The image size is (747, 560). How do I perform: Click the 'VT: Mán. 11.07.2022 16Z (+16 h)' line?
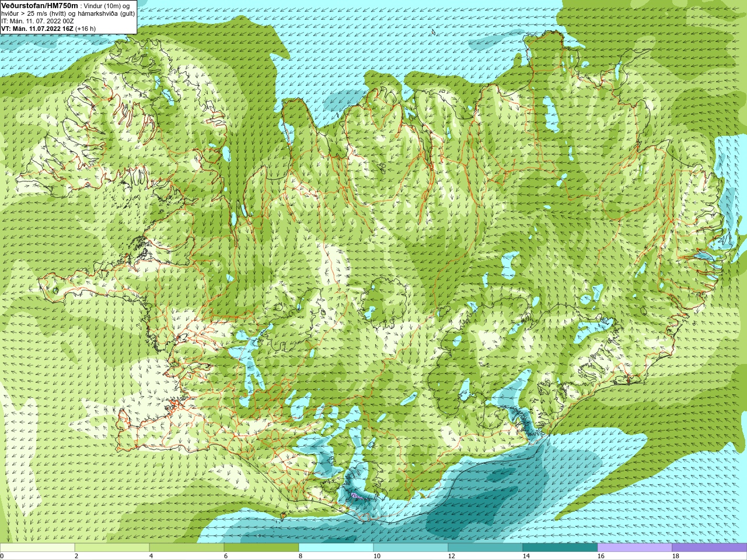48,28
